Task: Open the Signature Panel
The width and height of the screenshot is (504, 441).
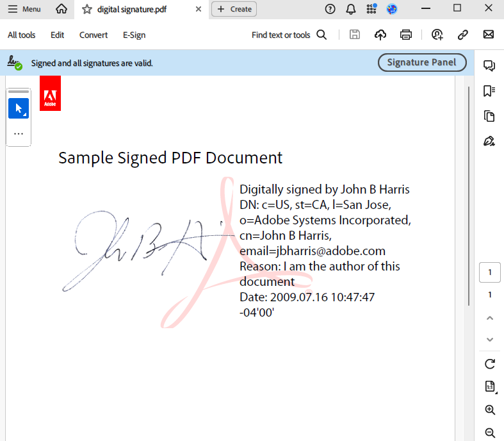Action: (421, 62)
